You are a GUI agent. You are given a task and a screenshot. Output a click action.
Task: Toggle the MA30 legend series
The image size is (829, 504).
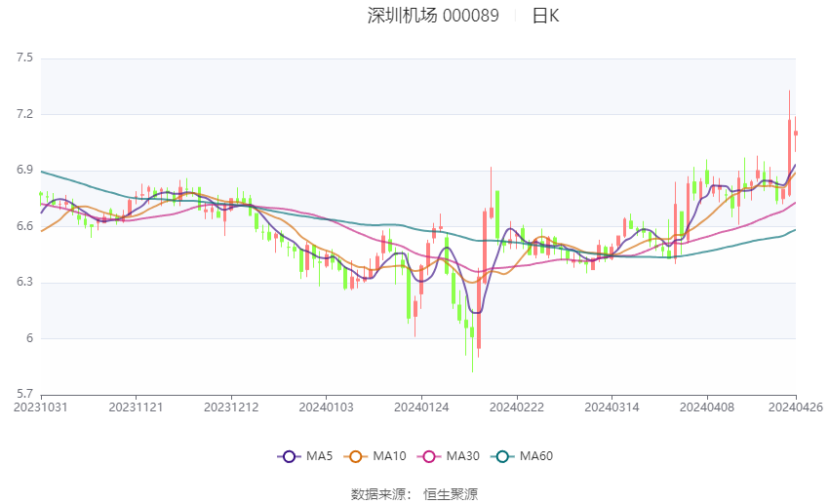[449, 456]
